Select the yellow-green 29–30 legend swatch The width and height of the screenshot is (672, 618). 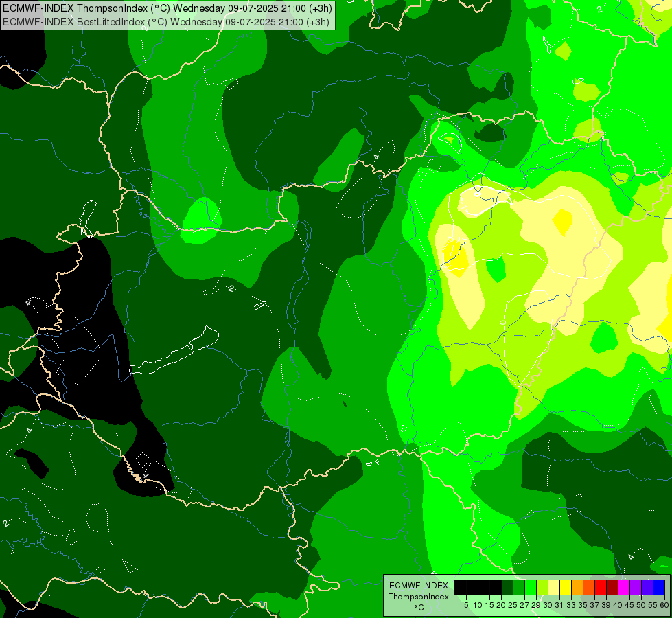click(542, 587)
